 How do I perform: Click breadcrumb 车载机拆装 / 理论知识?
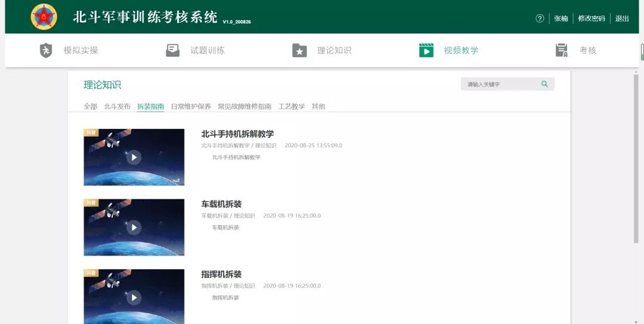click(228, 216)
